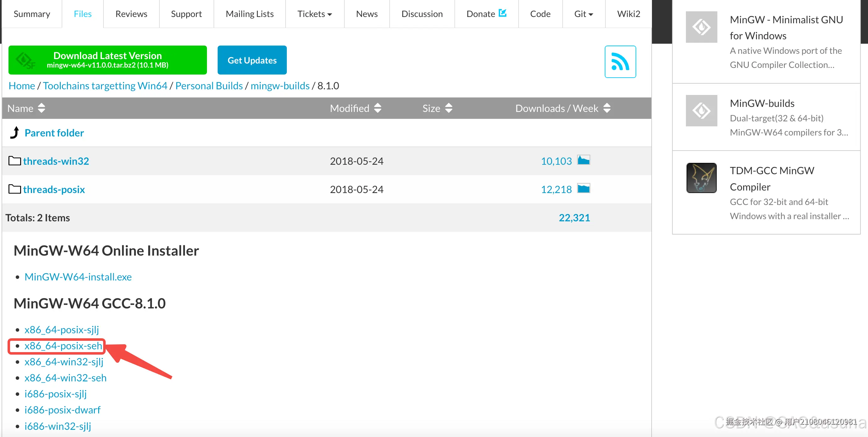This screenshot has width=868, height=437.
Task: Click the MinGW-builds project logo icon
Action: pos(701,111)
